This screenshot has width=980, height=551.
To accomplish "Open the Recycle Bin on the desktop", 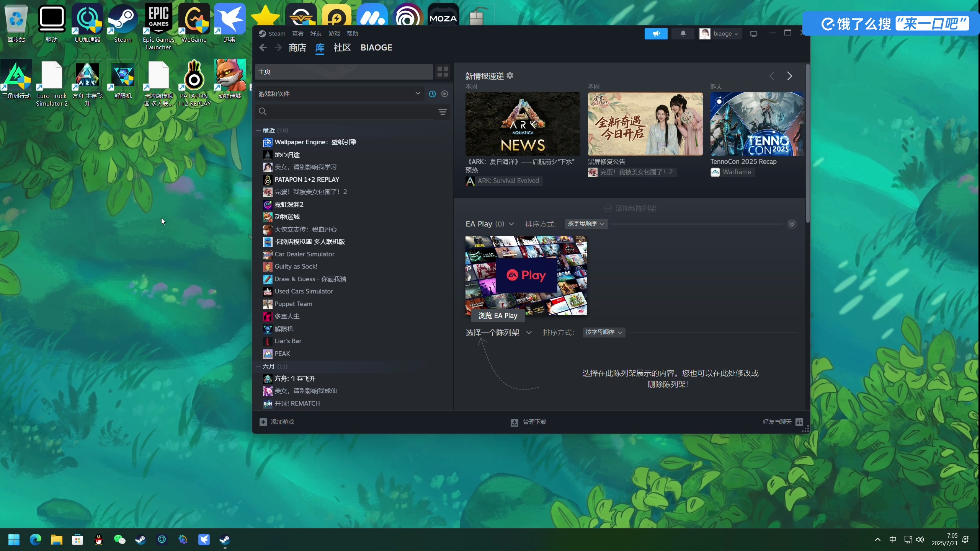I will click(x=16, y=23).
